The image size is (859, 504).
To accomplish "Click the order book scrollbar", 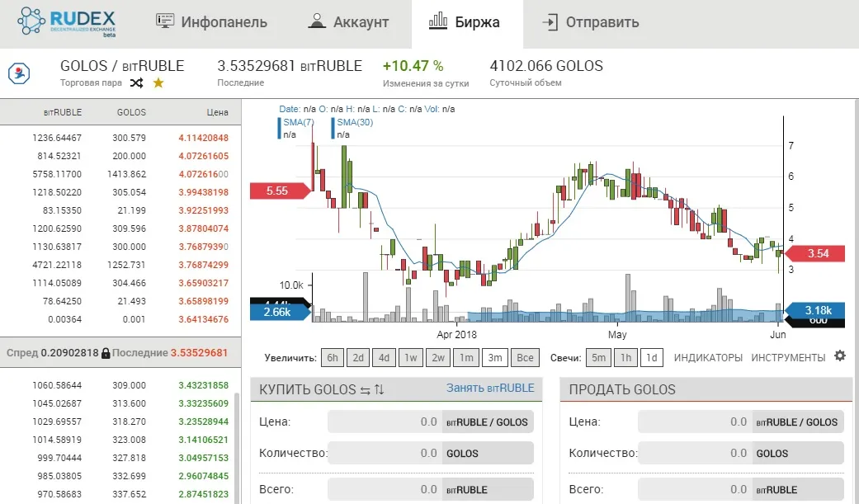I will 237,448.
